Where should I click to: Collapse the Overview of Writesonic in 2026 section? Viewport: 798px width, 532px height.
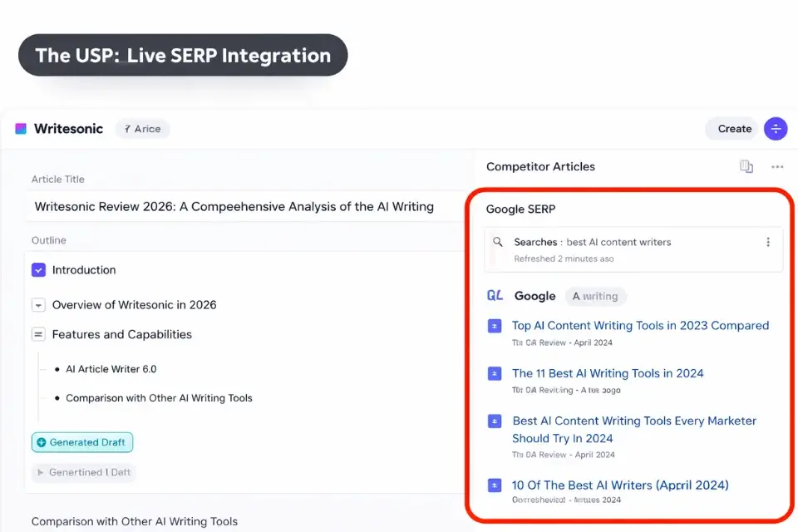coord(38,305)
